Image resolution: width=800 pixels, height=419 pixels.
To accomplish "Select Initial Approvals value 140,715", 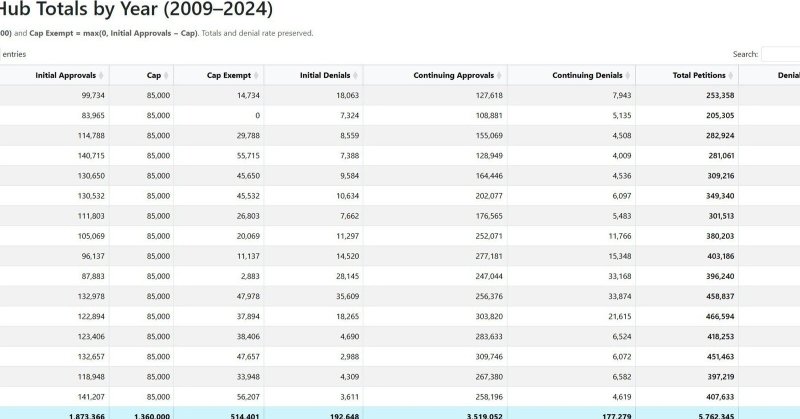I will [91, 156].
